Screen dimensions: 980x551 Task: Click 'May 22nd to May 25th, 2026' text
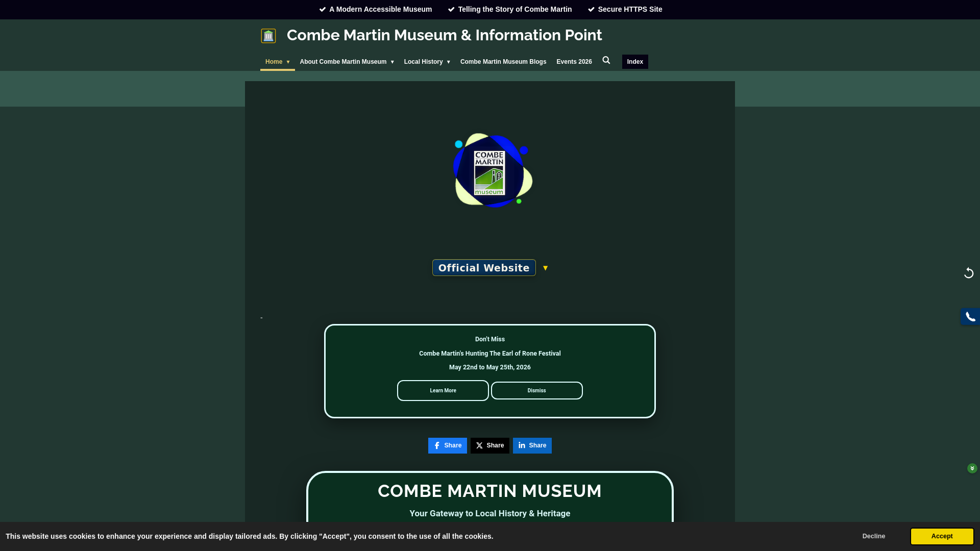pyautogui.click(x=490, y=367)
